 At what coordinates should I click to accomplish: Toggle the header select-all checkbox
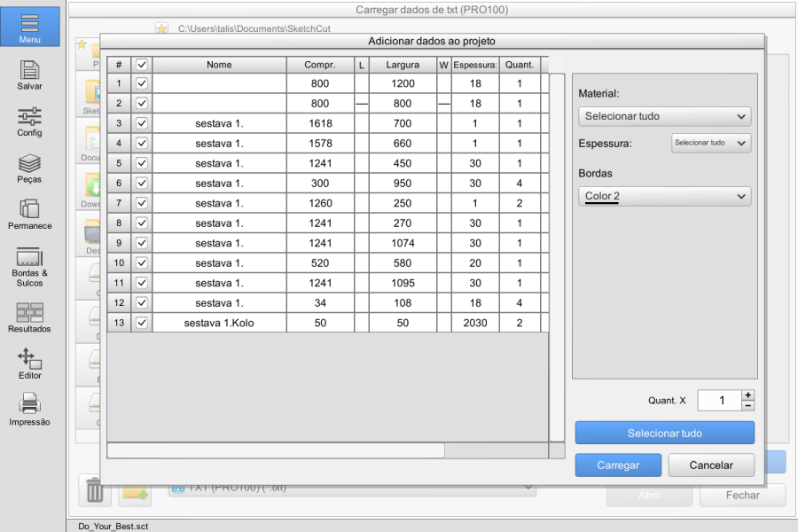tap(142, 65)
